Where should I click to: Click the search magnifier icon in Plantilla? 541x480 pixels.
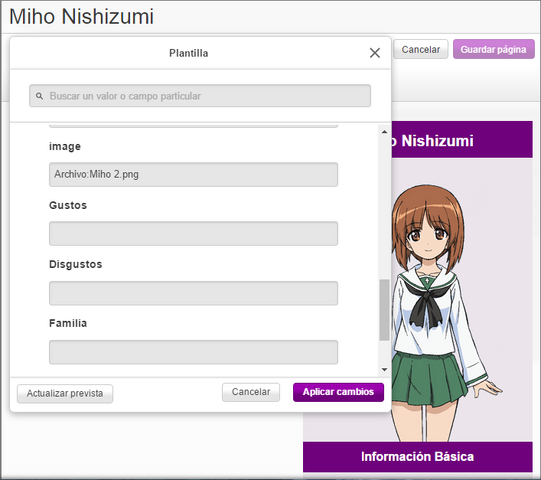pos(40,96)
